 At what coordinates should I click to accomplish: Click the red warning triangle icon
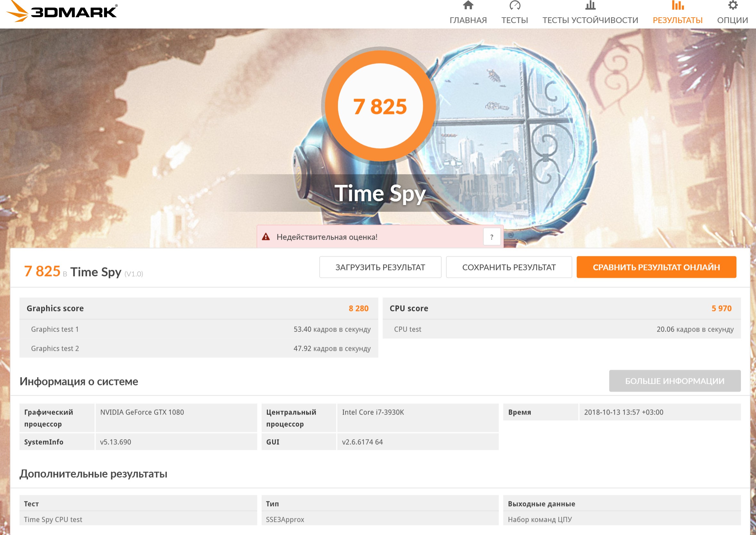tap(266, 236)
